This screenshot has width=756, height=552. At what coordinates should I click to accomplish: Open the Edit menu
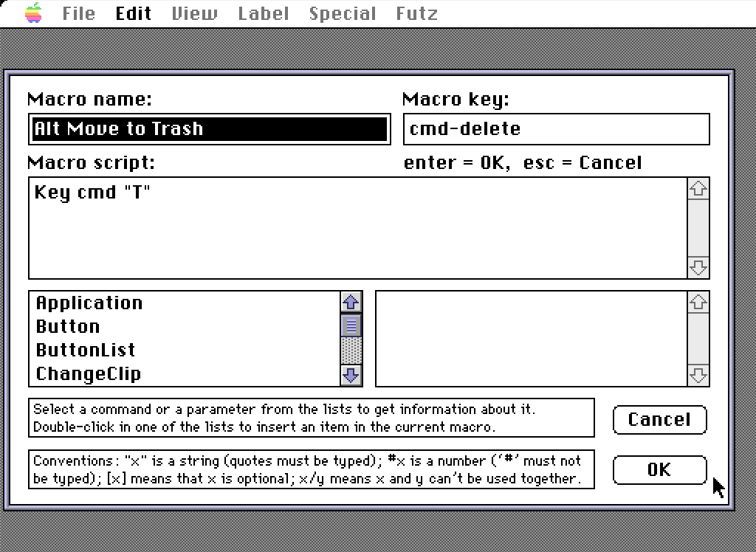pos(134,13)
